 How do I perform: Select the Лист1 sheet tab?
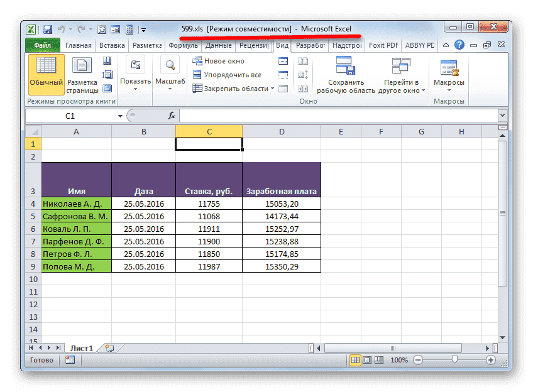tap(80, 346)
